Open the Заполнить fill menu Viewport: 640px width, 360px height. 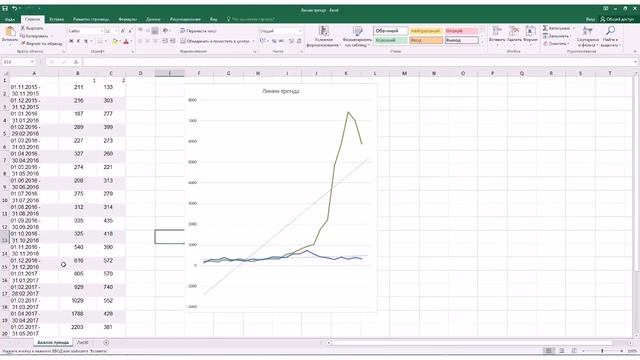[x=556, y=36]
